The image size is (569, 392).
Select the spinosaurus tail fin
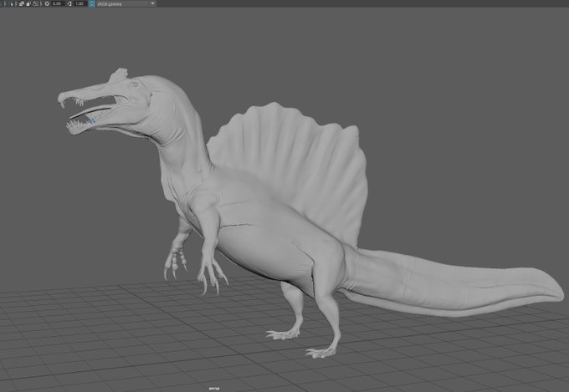tap(450, 283)
